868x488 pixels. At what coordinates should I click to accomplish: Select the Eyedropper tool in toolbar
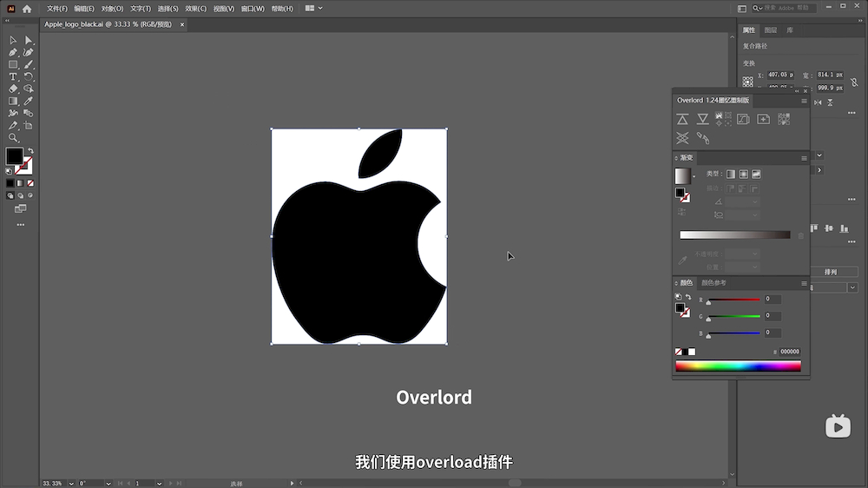[29, 101]
